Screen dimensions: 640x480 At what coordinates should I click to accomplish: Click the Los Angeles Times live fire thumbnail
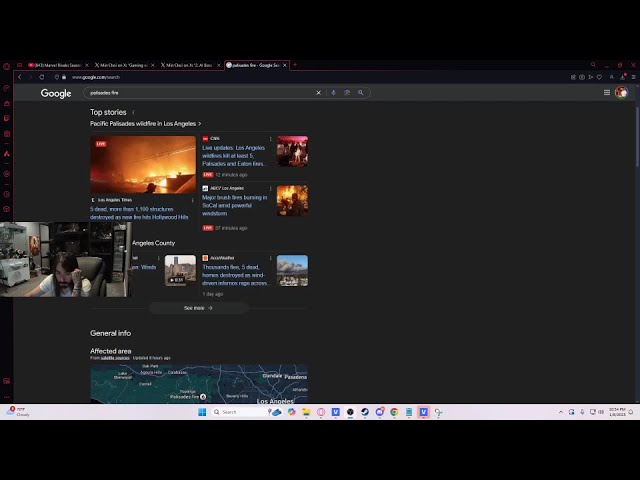point(143,165)
